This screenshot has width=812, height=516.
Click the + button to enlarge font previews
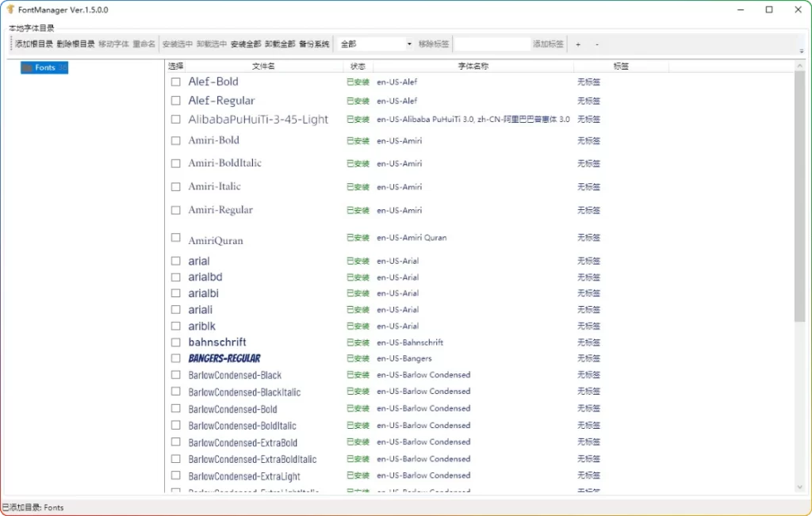click(578, 44)
